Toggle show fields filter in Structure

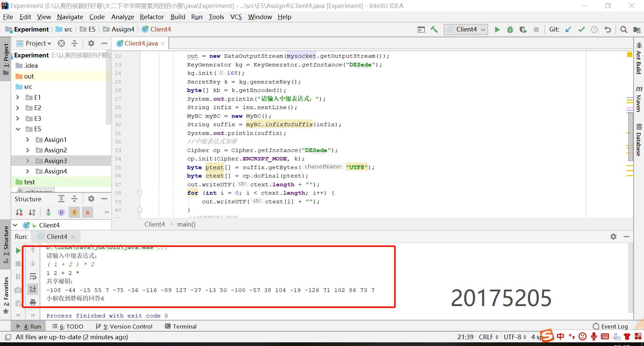(74, 212)
